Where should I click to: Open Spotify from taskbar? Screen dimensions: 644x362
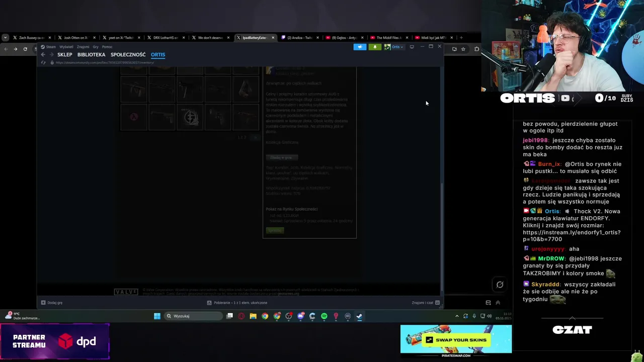(x=324, y=316)
